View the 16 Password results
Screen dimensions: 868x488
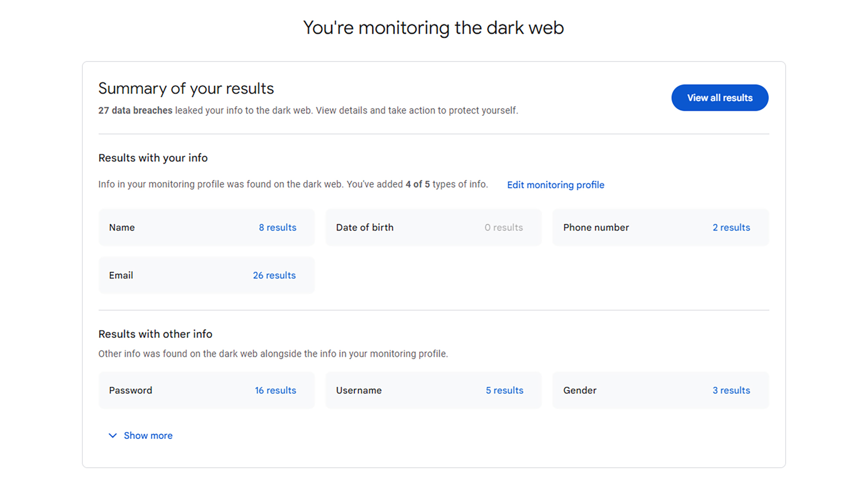(x=275, y=390)
